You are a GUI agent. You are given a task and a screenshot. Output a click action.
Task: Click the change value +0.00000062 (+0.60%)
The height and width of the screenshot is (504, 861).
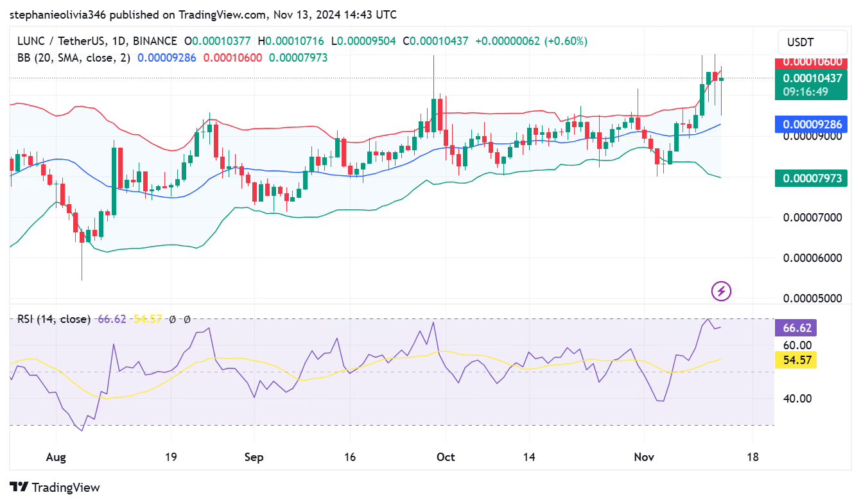tap(532, 41)
